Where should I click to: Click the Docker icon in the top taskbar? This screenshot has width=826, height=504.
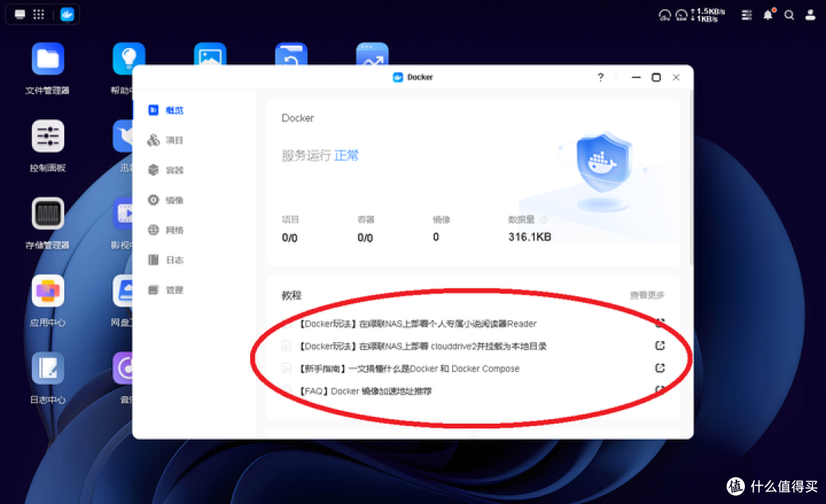(x=67, y=15)
